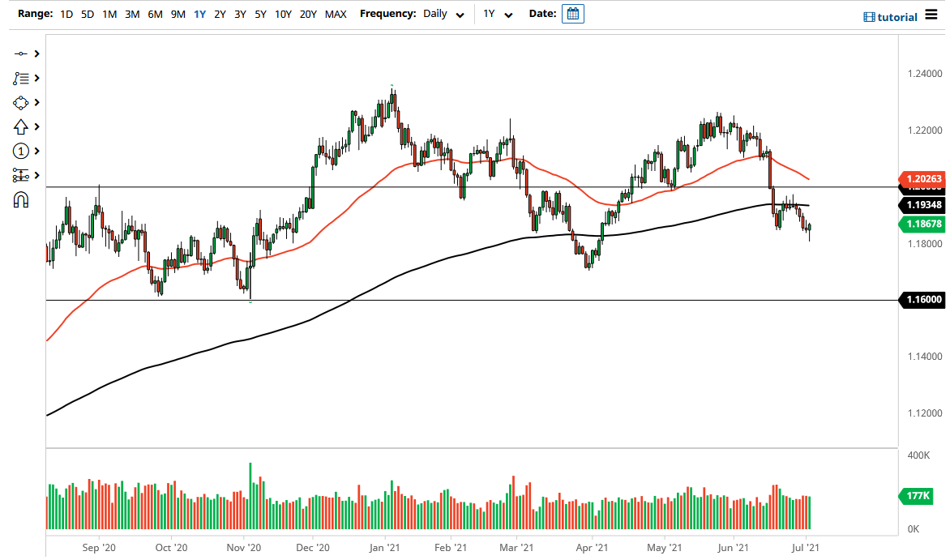The image size is (950, 560).
Task: Open the Frequency dropdown
Action: click(442, 14)
